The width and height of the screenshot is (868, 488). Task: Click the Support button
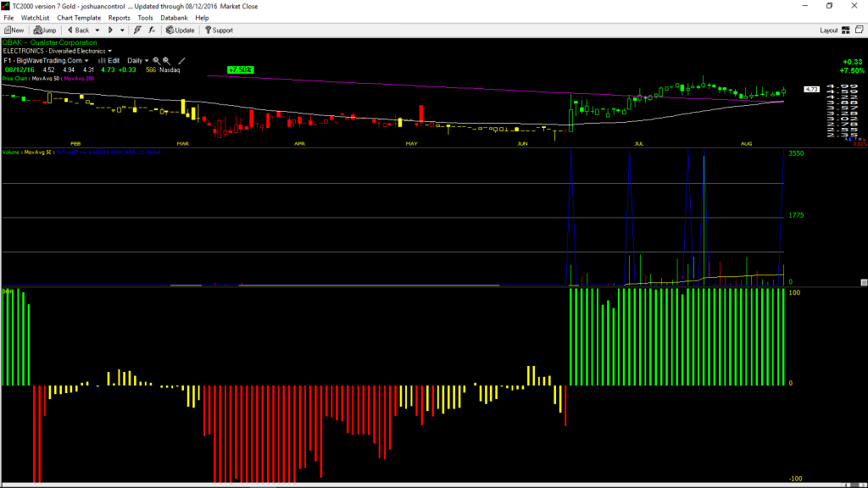220,30
